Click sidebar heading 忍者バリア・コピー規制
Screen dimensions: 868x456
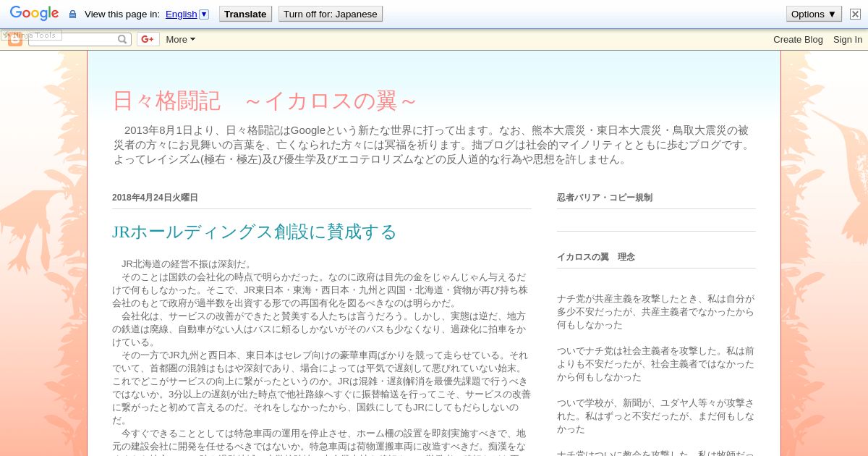[x=605, y=198]
